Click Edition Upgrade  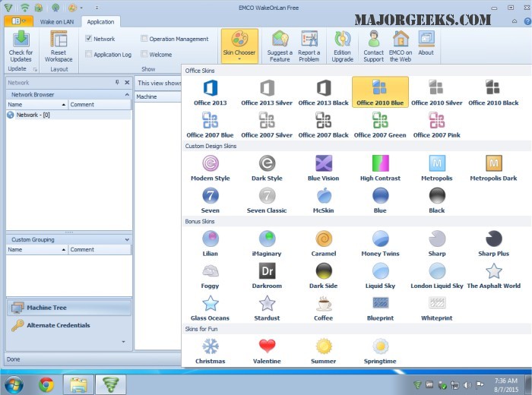point(342,46)
